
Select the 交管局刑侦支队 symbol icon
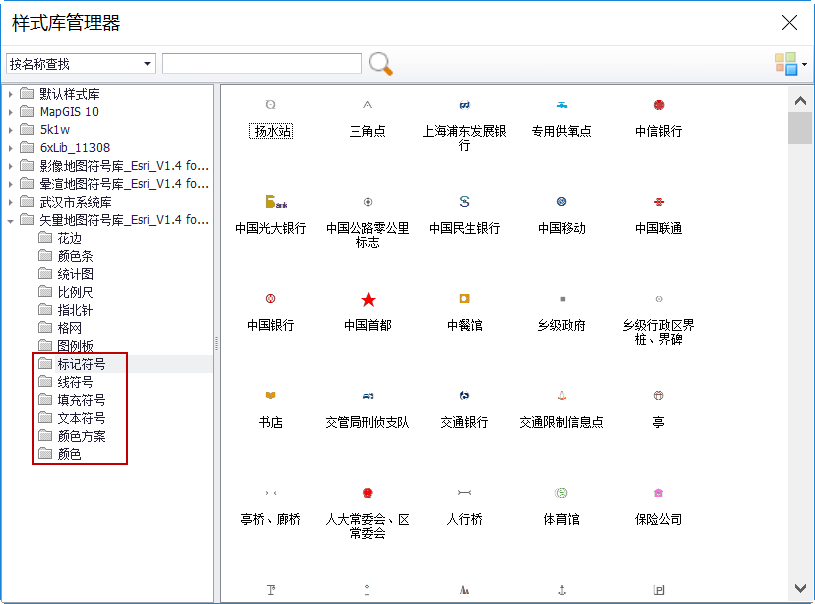(367, 396)
